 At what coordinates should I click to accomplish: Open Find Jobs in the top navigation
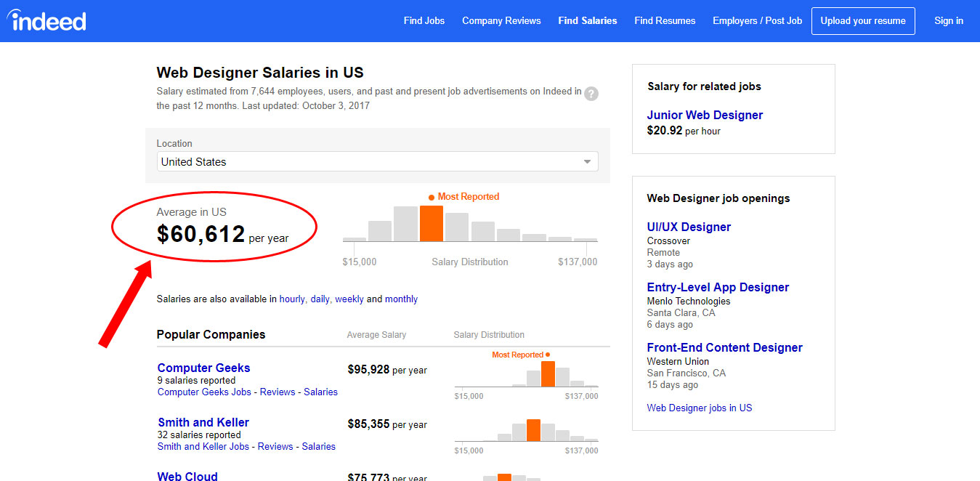(424, 20)
